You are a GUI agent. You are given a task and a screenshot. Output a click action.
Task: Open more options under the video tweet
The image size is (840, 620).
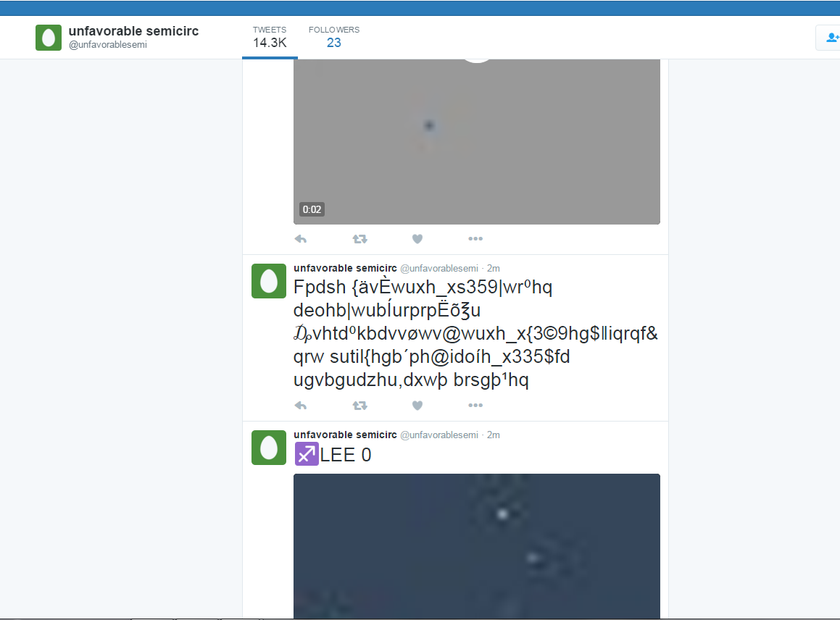[x=475, y=239]
